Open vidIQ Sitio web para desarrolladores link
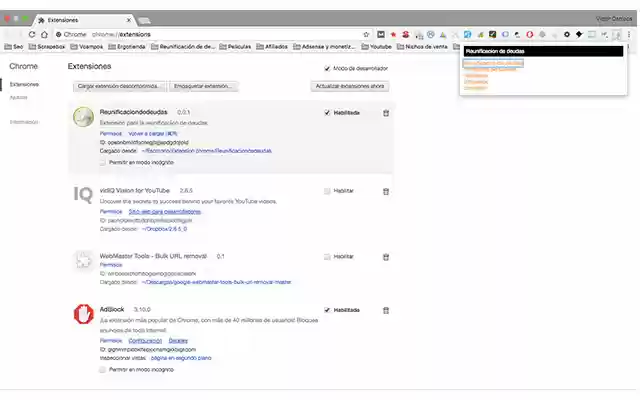Viewport: 640px width, 400px height. (164, 212)
